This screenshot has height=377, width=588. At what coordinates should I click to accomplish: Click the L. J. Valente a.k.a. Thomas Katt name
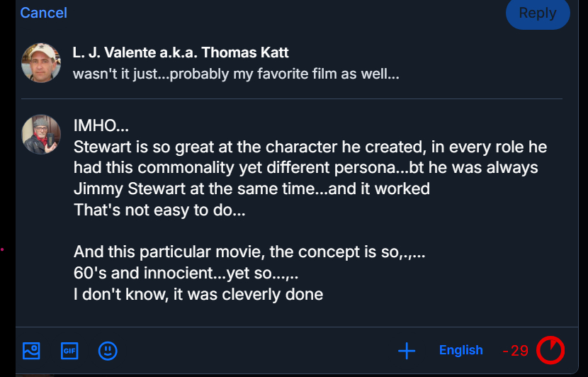click(x=181, y=52)
